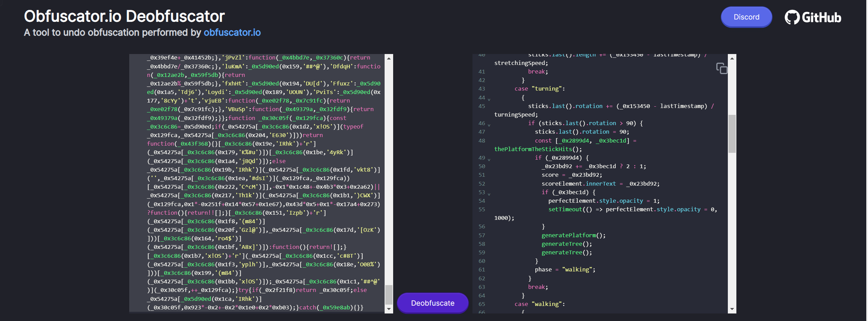Screen dimensions: 868x321
Task: Click line number 57 in output gutter
Action: click(482, 235)
